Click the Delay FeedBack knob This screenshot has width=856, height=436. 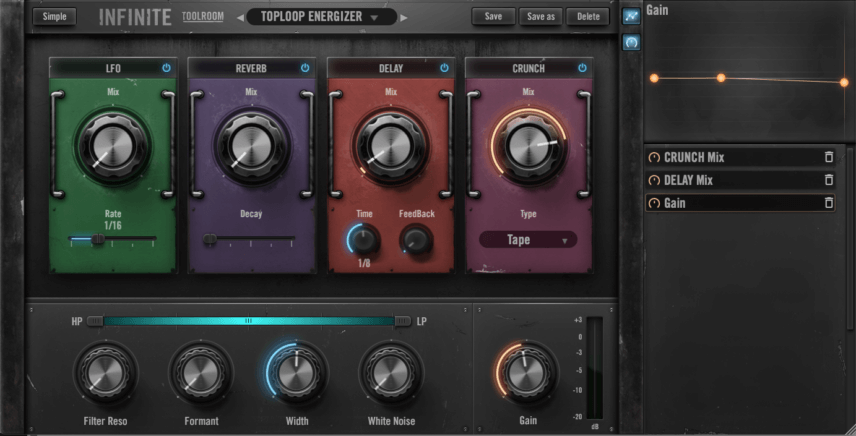click(417, 240)
